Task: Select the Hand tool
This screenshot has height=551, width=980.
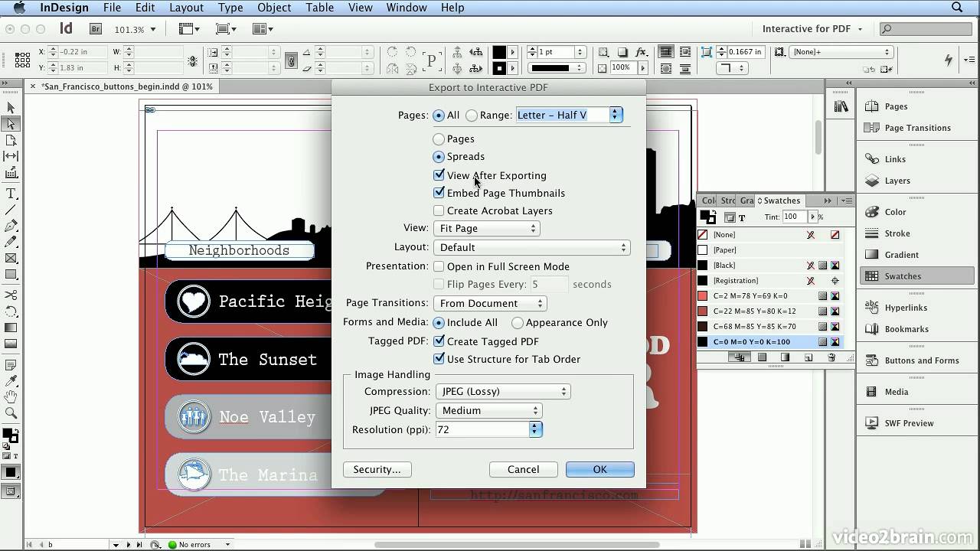Action: pos(11,396)
